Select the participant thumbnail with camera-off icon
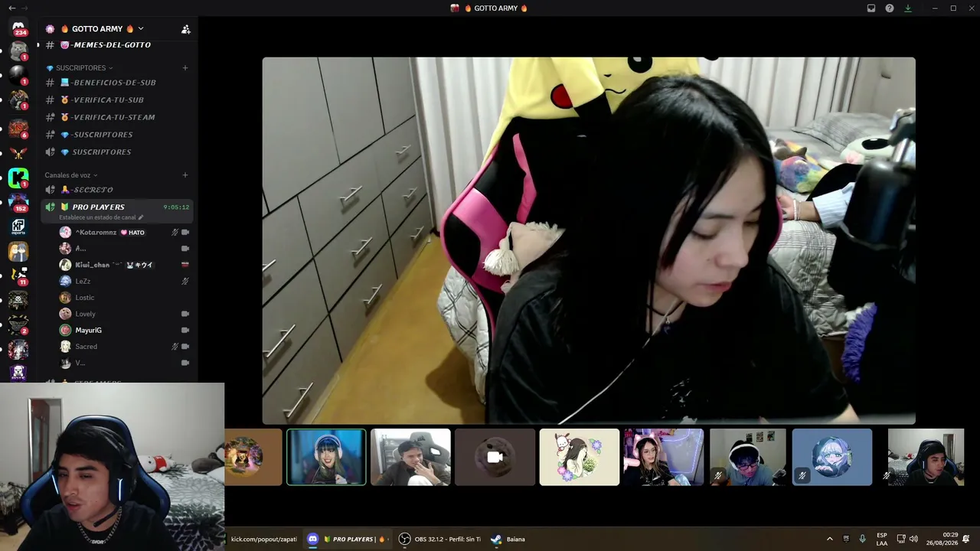The width and height of the screenshot is (980, 551). (x=495, y=457)
